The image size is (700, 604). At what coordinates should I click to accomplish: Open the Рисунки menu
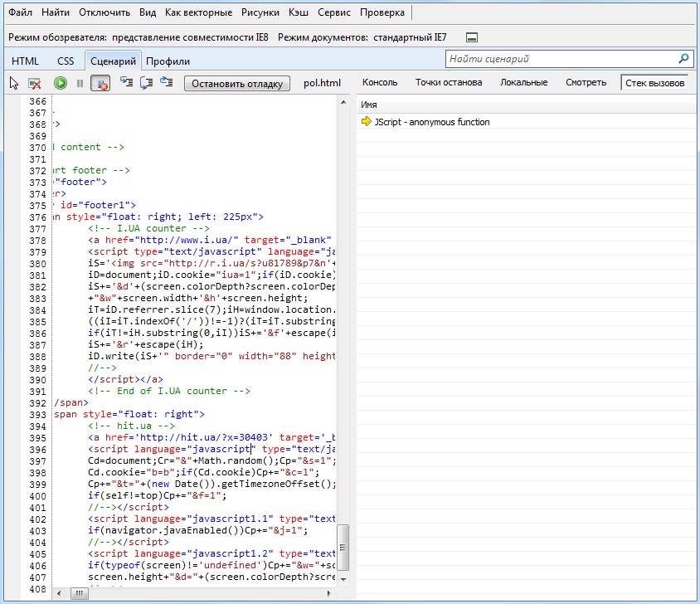pos(260,12)
